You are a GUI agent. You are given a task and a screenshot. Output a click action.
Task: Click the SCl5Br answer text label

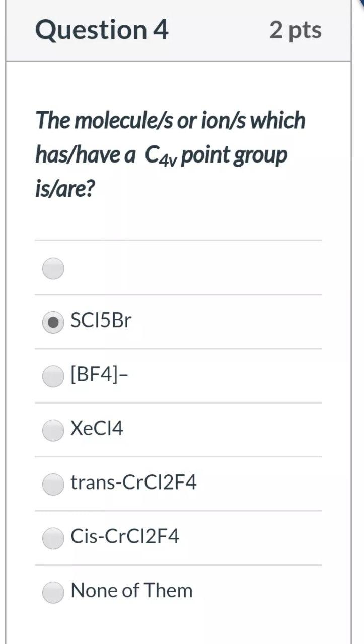point(100,319)
